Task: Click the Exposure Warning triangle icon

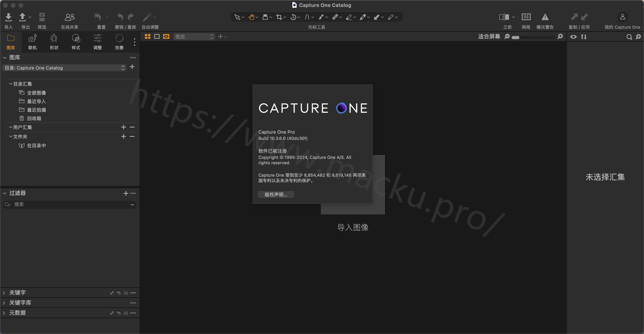Action: [x=545, y=17]
